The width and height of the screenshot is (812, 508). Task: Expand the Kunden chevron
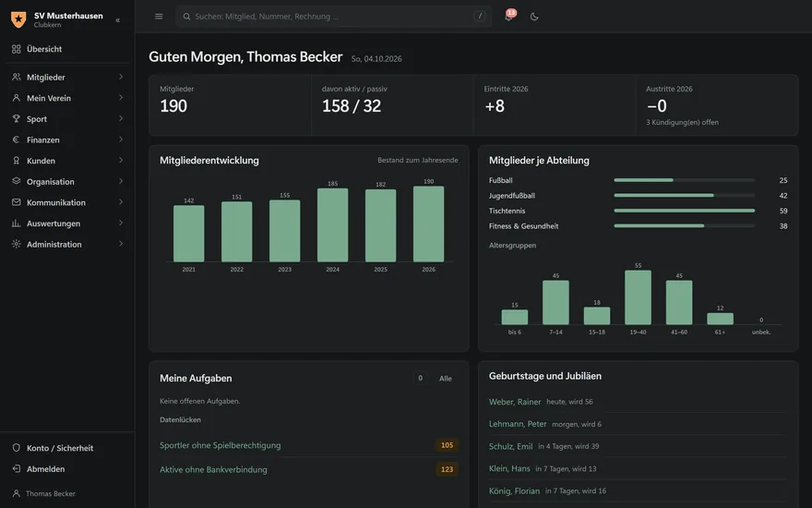pyautogui.click(x=121, y=160)
